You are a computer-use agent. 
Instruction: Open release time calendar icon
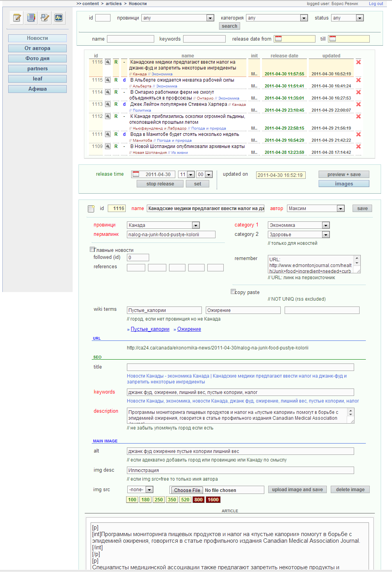(135, 174)
